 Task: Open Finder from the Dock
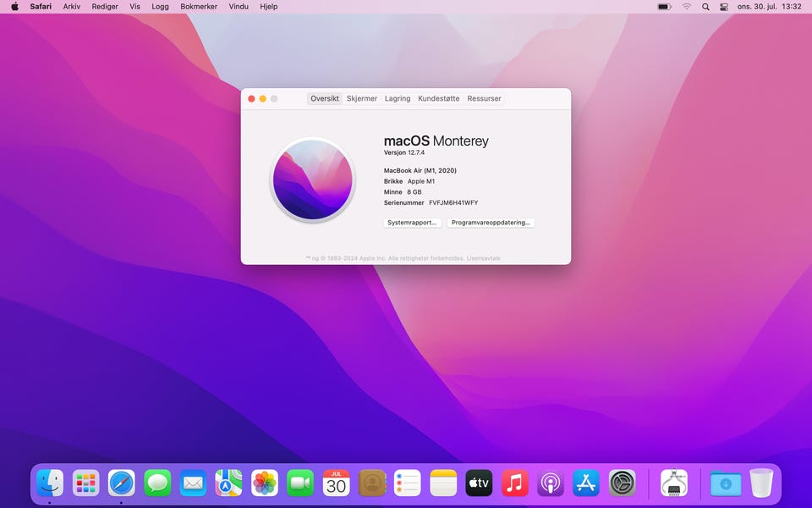pyautogui.click(x=50, y=483)
